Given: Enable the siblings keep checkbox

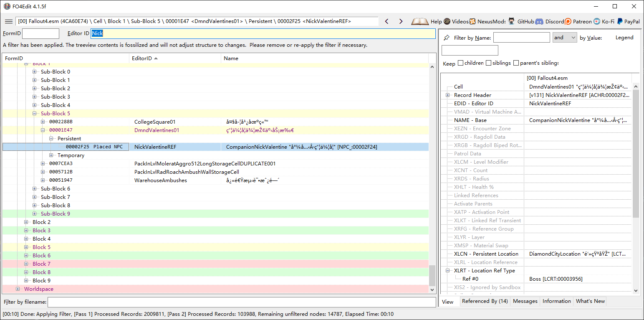Looking at the screenshot, I should point(488,63).
